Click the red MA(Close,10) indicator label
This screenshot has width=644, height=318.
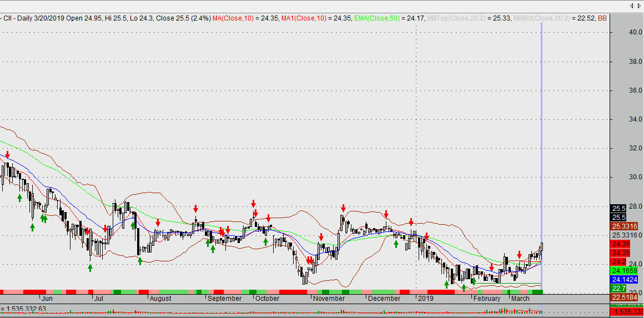tap(229, 18)
